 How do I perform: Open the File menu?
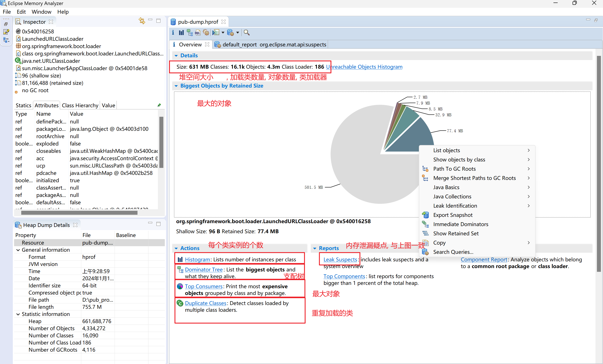pyautogui.click(x=7, y=12)
